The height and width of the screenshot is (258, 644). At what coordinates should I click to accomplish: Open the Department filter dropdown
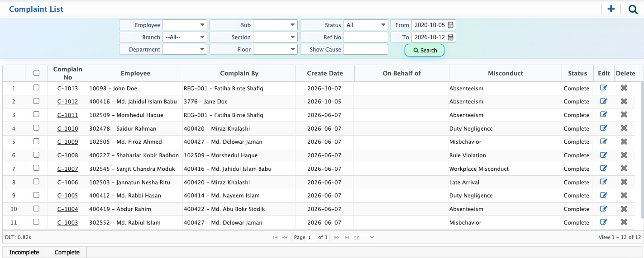tap(185, 49)
